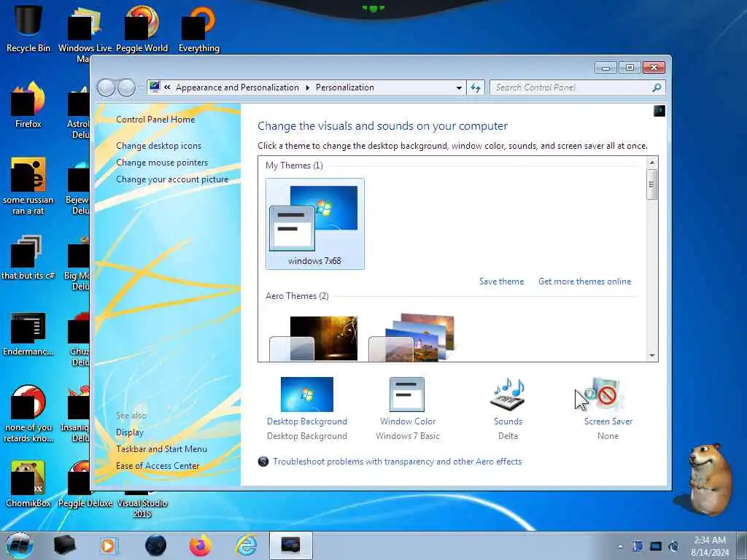The height and width of the screenshot is (560, 747).
Task: Select the second Aero theme with landscape photos
Action: 412,338
